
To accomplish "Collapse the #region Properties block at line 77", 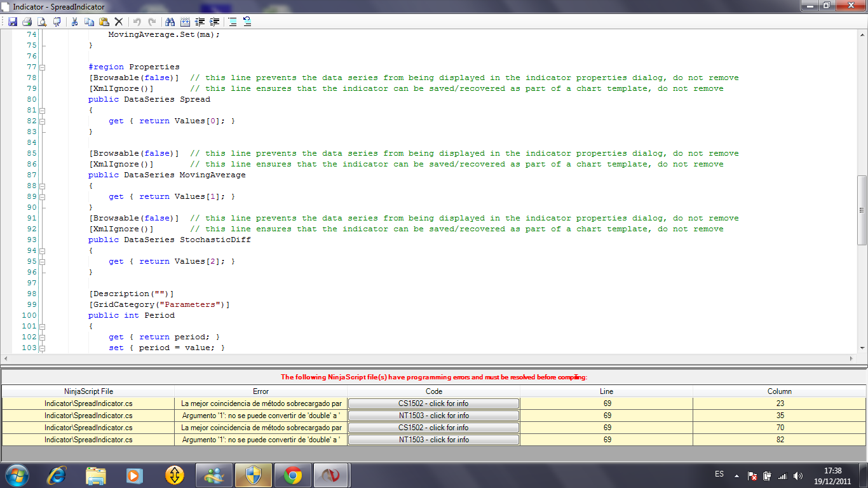I will (43, 67).
